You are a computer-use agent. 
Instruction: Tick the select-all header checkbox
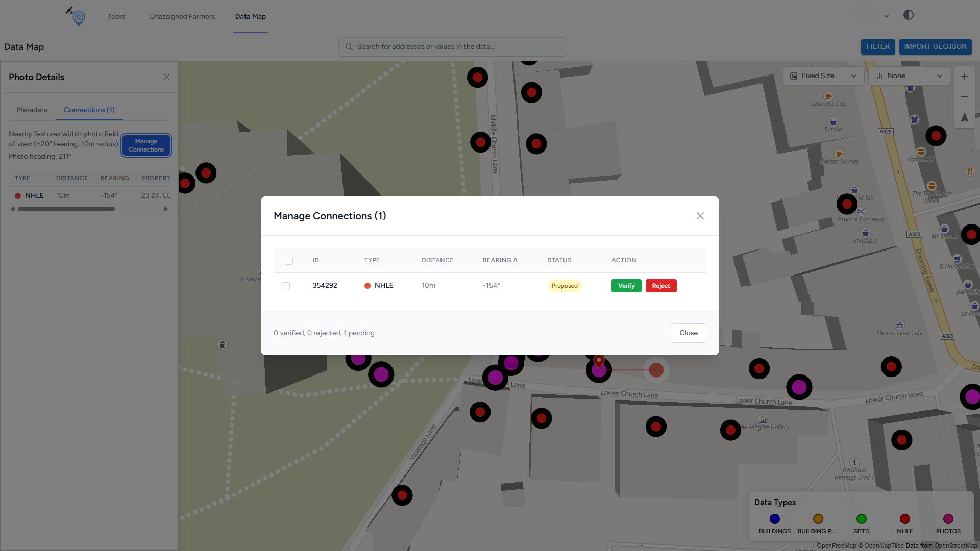pos(289,261)
